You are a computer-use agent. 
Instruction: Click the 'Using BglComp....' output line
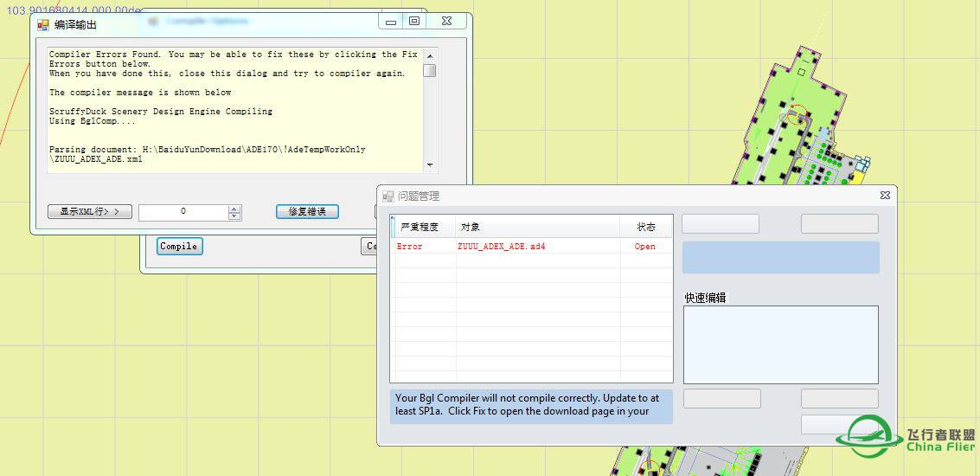93,120
